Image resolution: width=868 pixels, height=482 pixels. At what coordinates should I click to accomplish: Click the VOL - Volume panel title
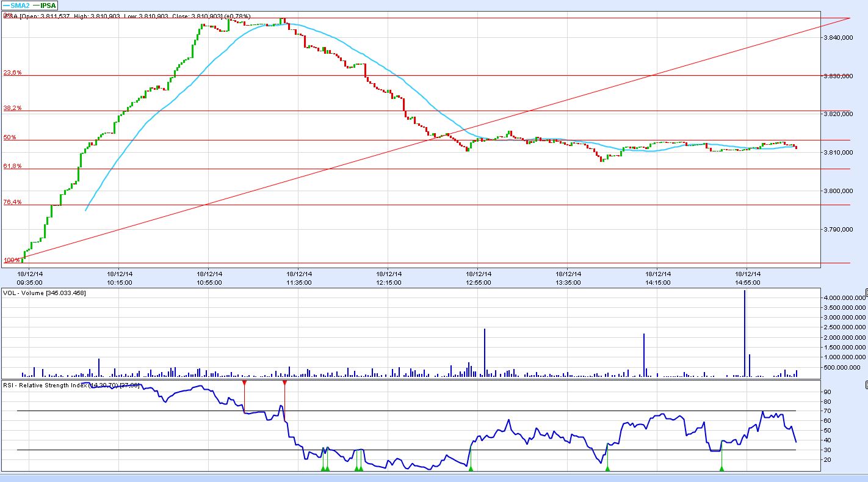click(45, 293)
